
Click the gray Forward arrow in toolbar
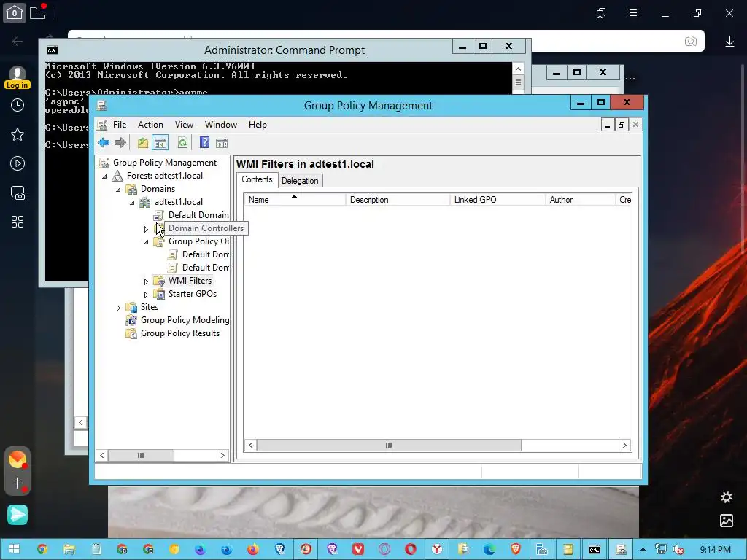120,143
